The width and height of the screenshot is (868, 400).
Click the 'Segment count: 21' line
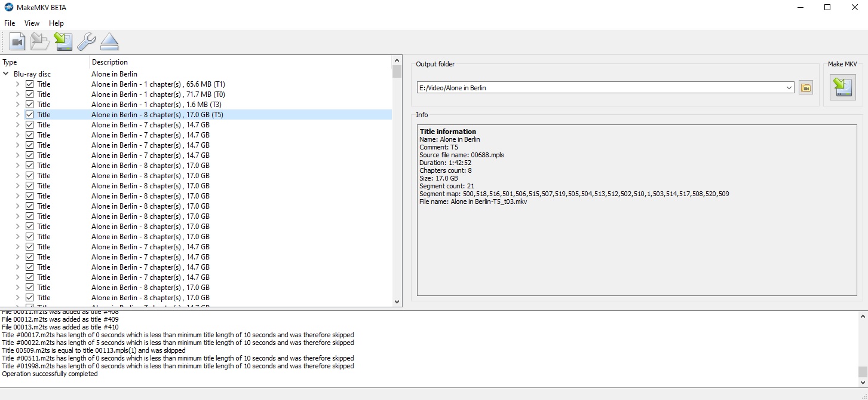point(447,186)
